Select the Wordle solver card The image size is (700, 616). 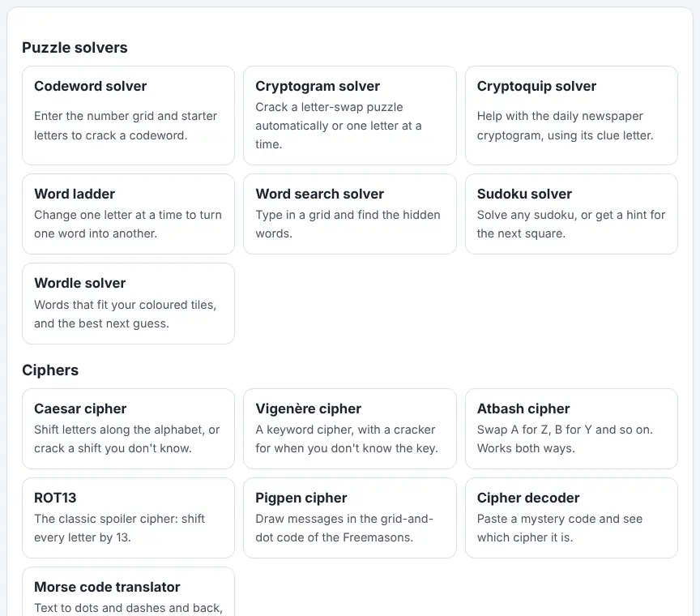[128, 303]
